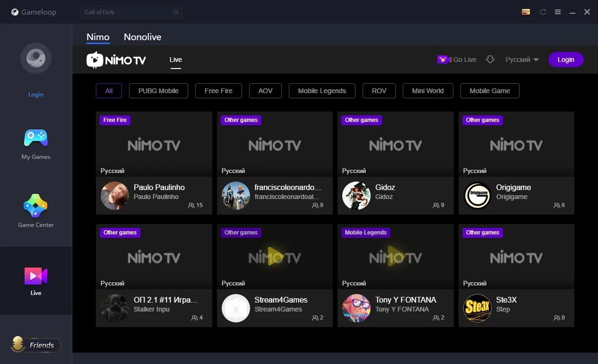The height and width of the screenshot is (364, 598).
Task: Click the Mobile Legends tag on Tony card
Action: coord(365,233)
